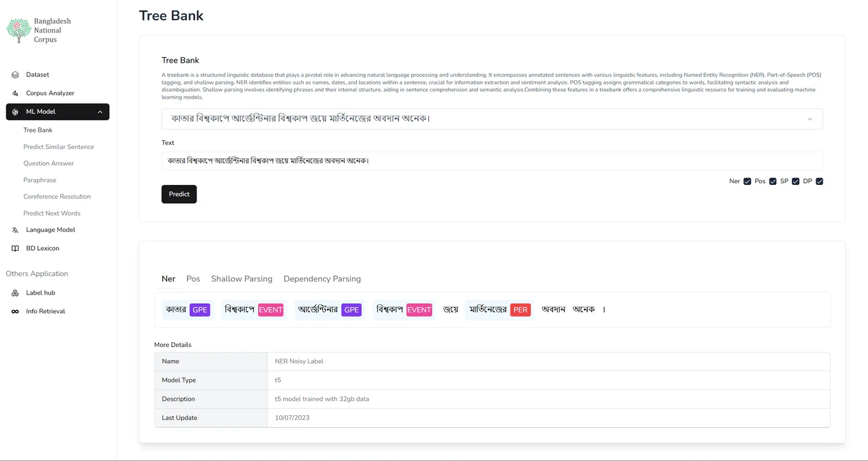
Task: Click the Label hub icon
Action: pyautogui.click(x=15, y=293)
